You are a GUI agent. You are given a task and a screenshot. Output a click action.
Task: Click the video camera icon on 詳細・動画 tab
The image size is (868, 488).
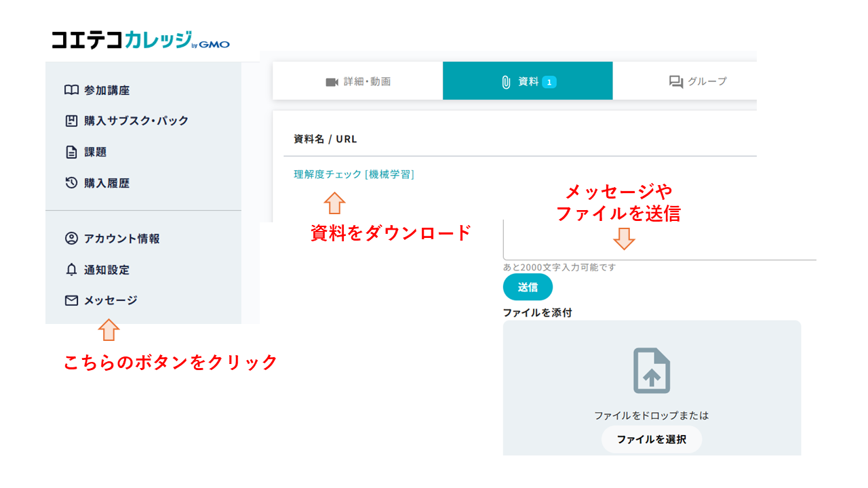[332, 82]
